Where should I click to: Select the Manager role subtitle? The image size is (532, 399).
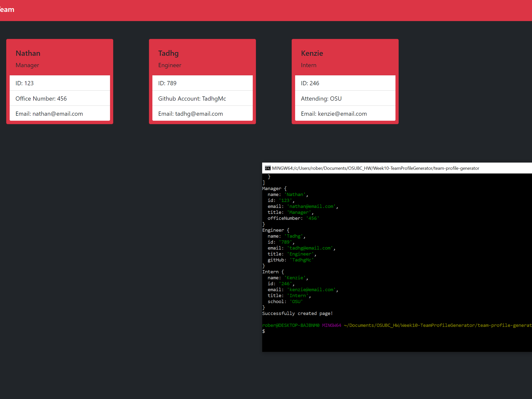click(27, 65)
